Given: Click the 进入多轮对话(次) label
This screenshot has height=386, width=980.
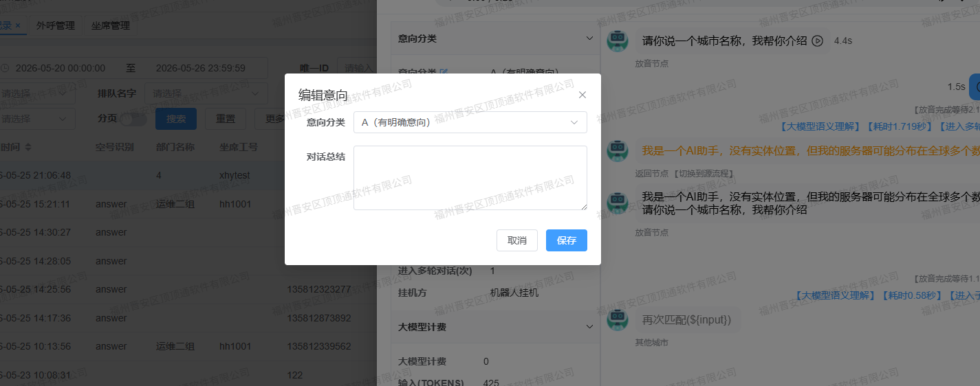Looking at the screenshot, I should 435,271.
